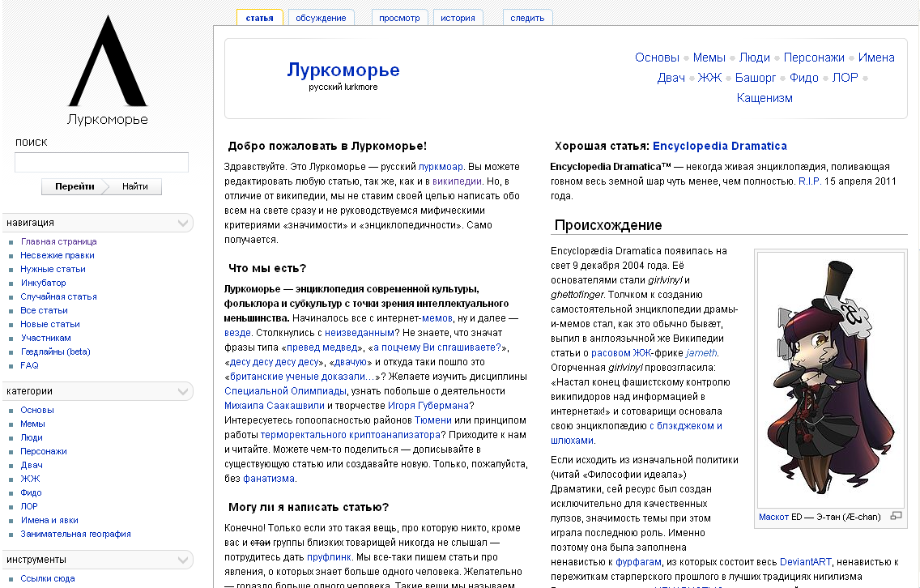The height and width of the screenshot is (588, 920).
Task: Select the просмотр tab
Action: tap(400, 18)
